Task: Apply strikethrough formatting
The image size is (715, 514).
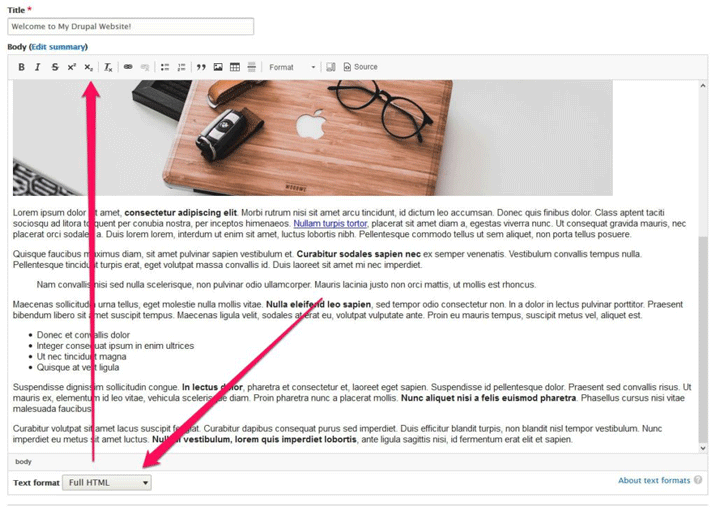Action: pyautogui.click(x=55, y=67)
